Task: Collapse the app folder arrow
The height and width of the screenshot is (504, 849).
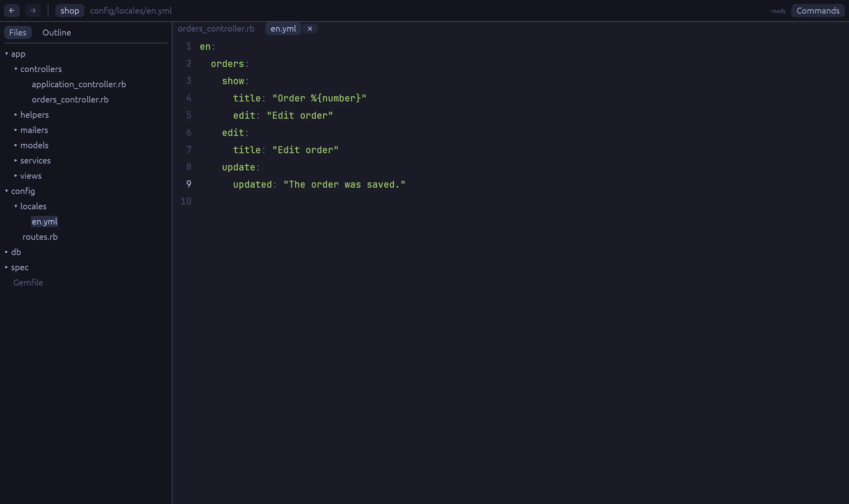Action: (x=6, y=54)
